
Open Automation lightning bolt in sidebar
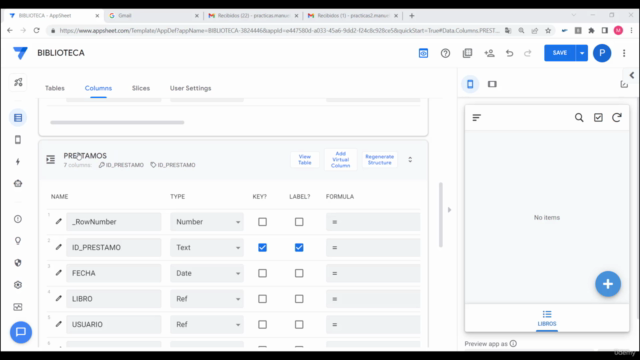pos(18,162)
